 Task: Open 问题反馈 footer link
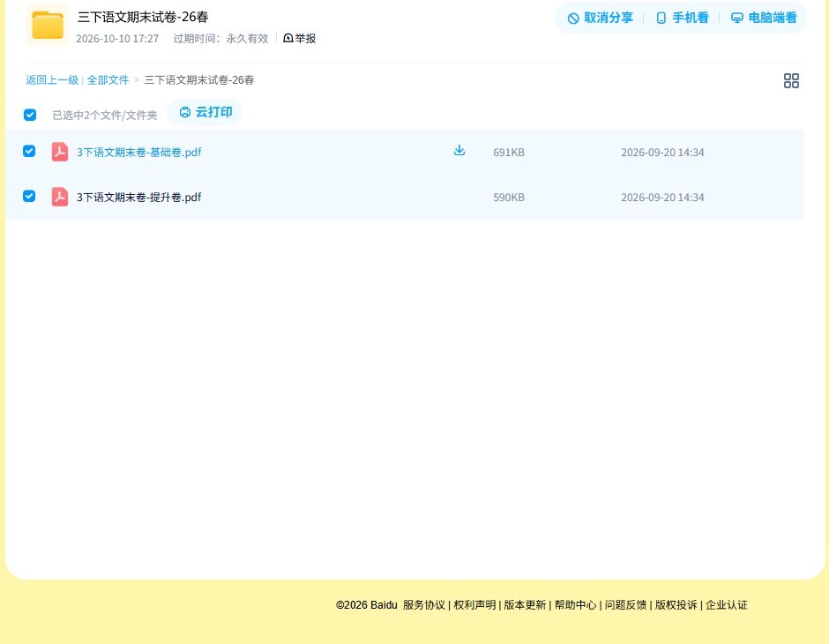click(625, 605)
